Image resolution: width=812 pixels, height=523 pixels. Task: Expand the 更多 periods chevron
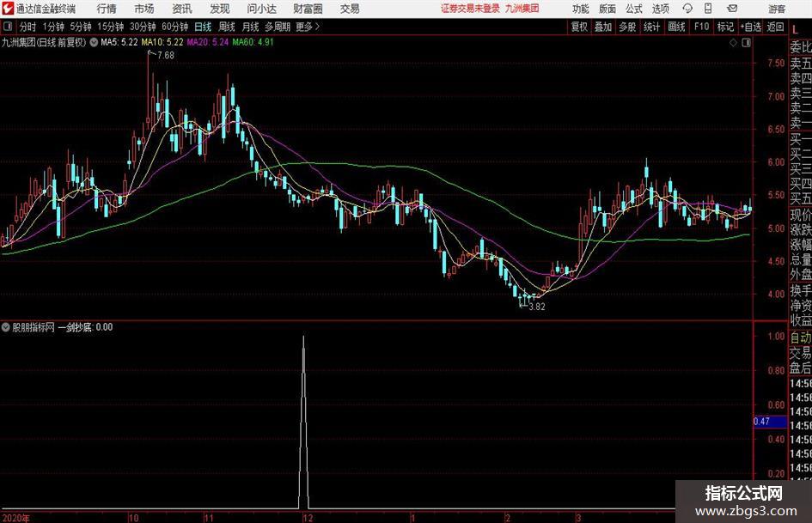317,27
